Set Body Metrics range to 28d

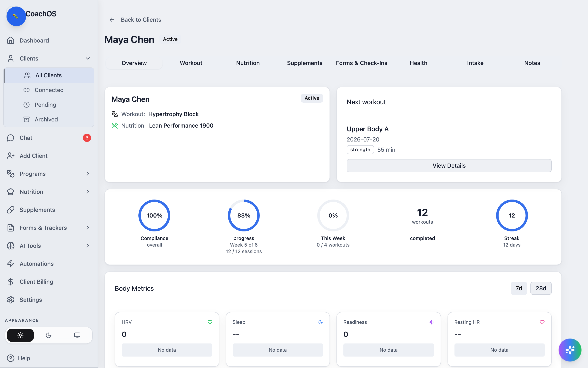pyautogui.click(x=541, y=288)
